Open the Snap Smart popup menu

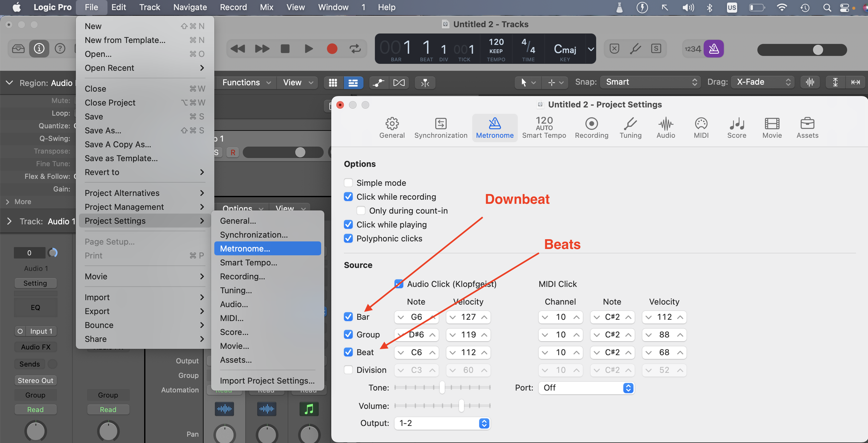[x=650, y=82]
